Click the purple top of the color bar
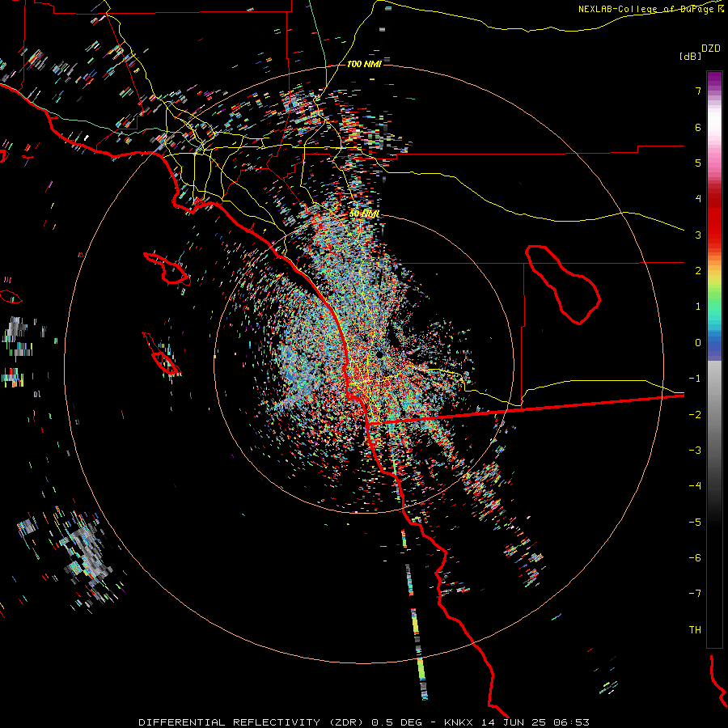728x728 pixels. click(714, 79)
